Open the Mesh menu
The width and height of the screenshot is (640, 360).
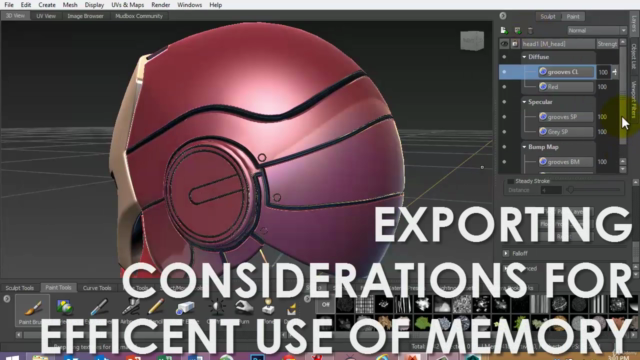[x=70, y=5]
